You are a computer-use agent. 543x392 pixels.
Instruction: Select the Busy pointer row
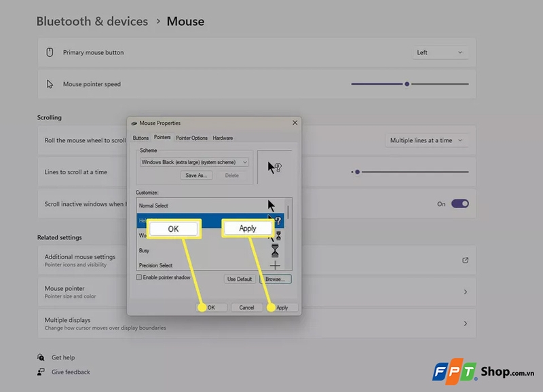tap(210, 250)
